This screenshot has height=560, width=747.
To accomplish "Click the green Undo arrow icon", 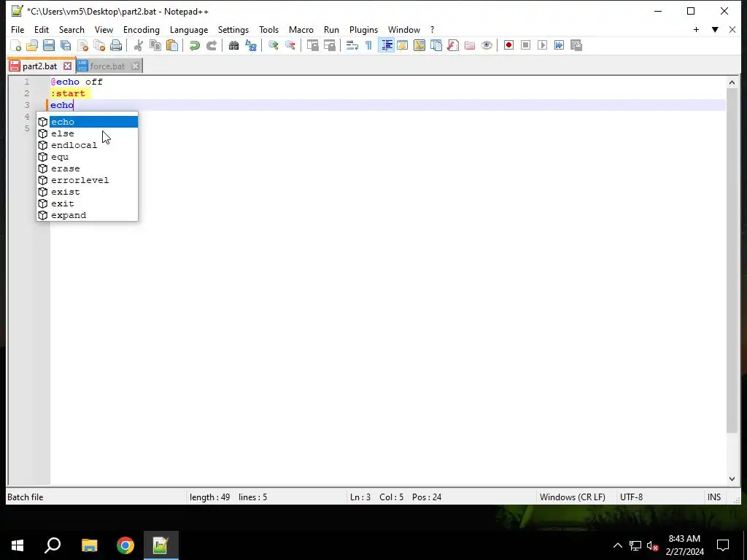I will (194, 45).
